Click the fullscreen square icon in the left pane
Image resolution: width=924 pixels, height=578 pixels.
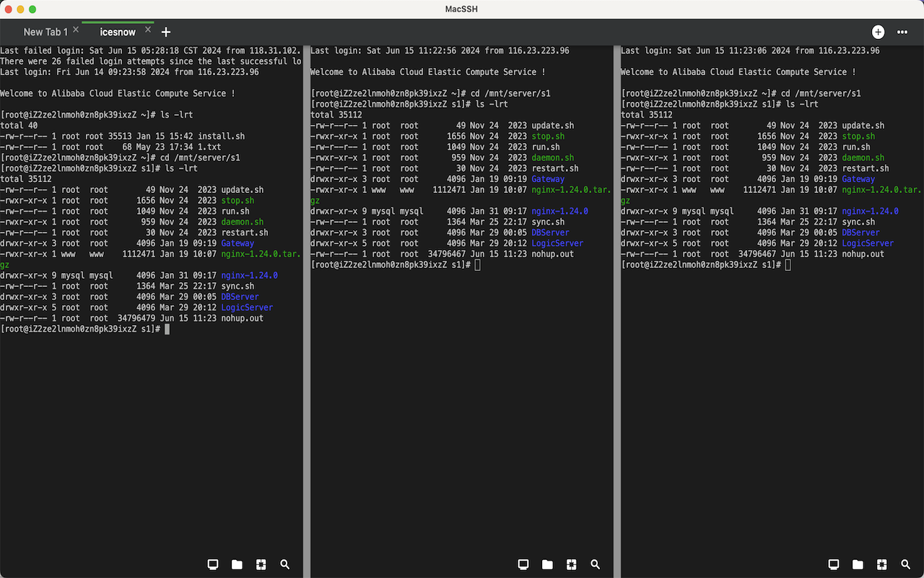coord(261,564)
